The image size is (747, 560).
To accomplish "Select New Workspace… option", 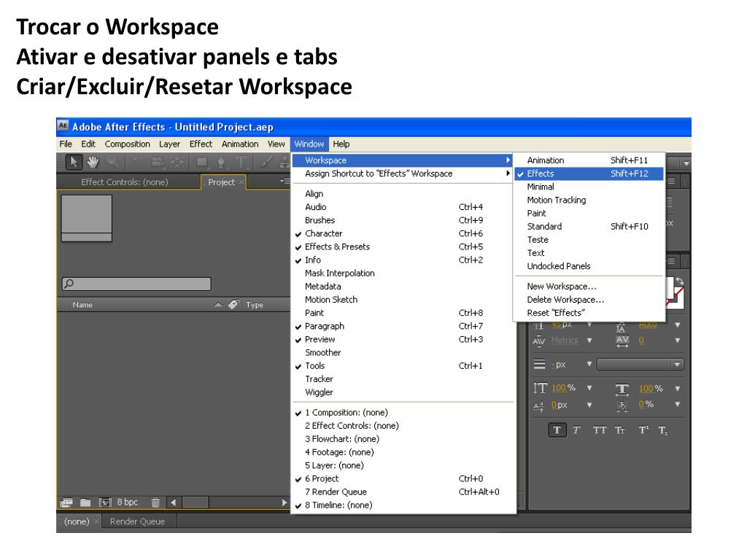I will click(589, 287).
